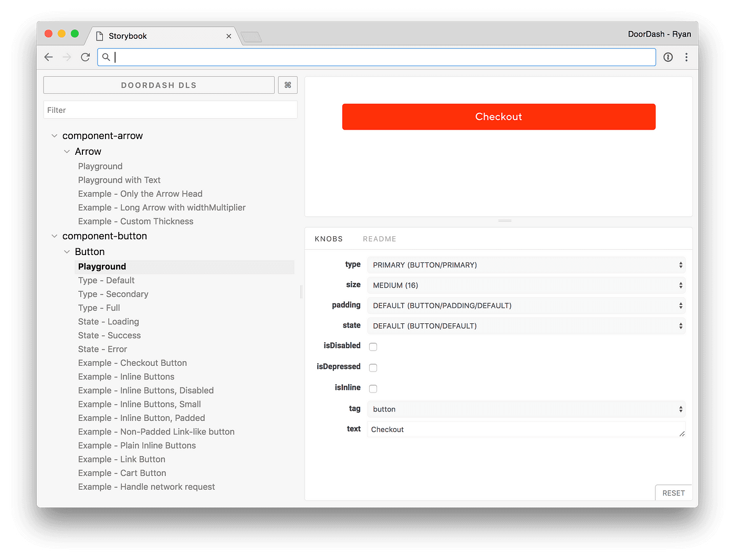Open Example - Inline Buttons story
735x560 pixels.
[126, 377]
